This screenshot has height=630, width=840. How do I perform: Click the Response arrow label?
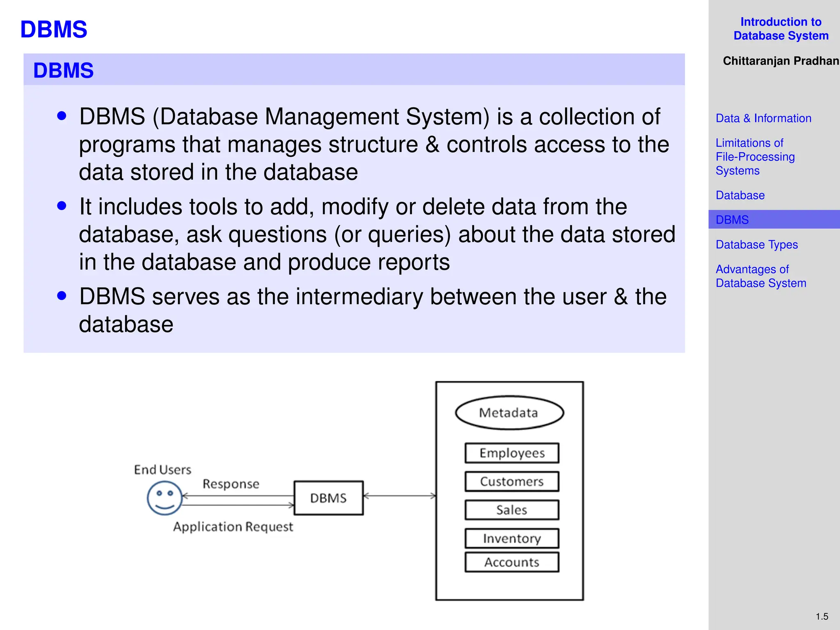click(231, 484)
